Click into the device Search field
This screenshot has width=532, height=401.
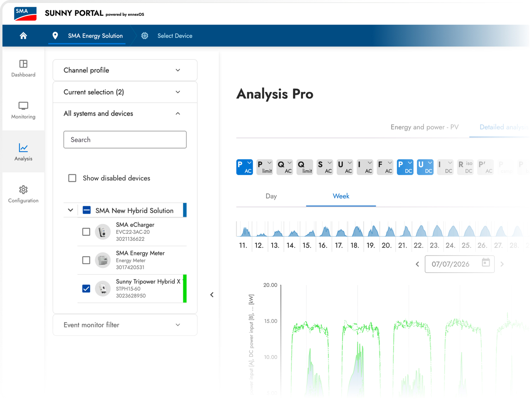125,140
